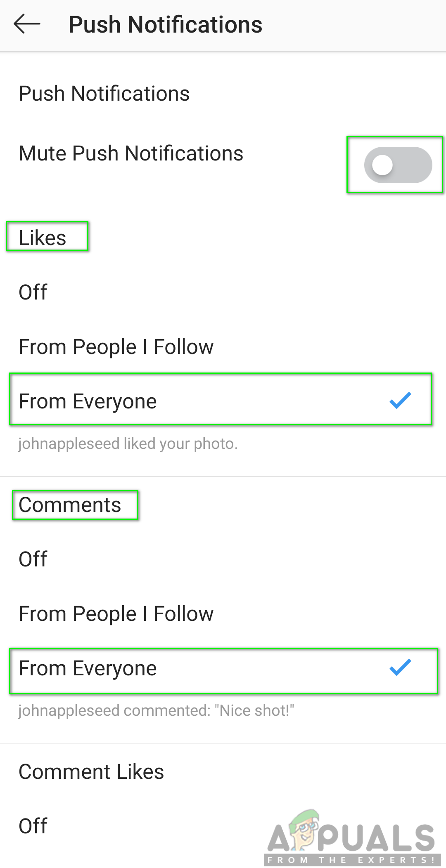Image resolution: width=446 pixels, height=868 pixels.
Task: Tap the Comments section heading
Action: pos(70,505)
